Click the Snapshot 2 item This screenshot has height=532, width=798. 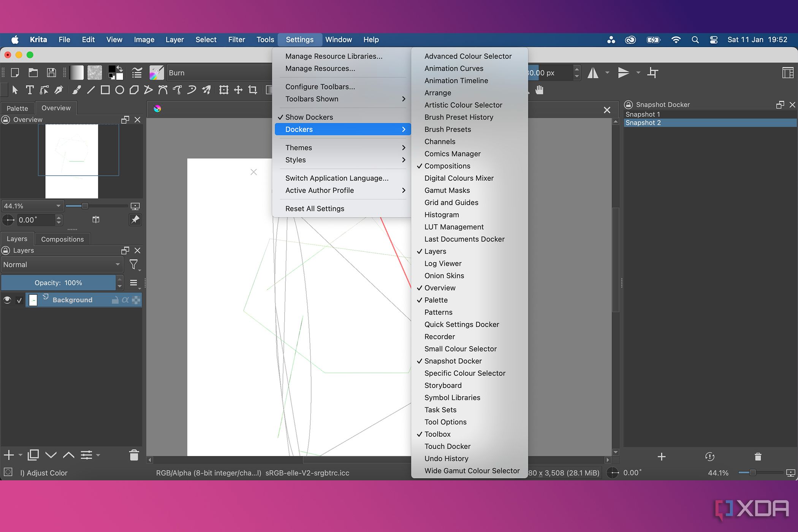(x=644, y=122)
